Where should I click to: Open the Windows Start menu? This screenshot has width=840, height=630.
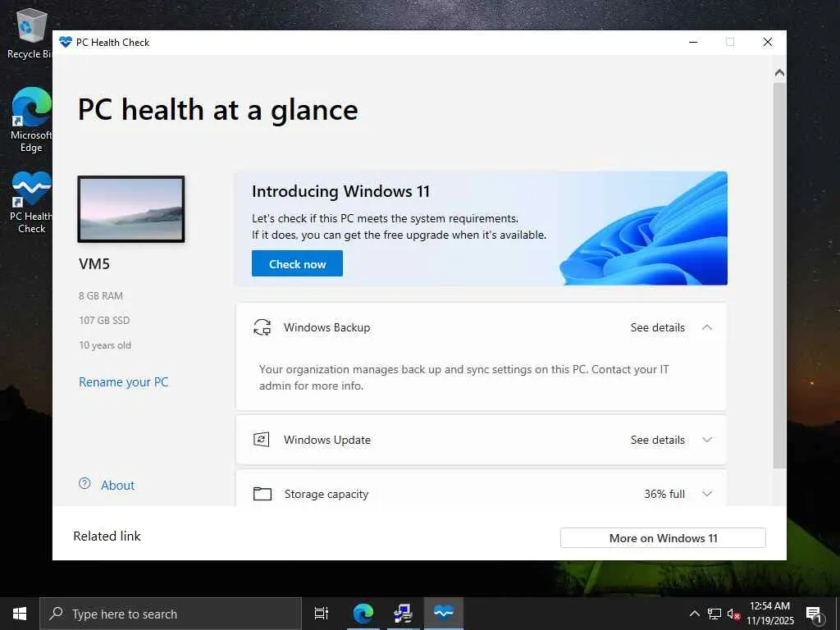[x=20, y=614]
